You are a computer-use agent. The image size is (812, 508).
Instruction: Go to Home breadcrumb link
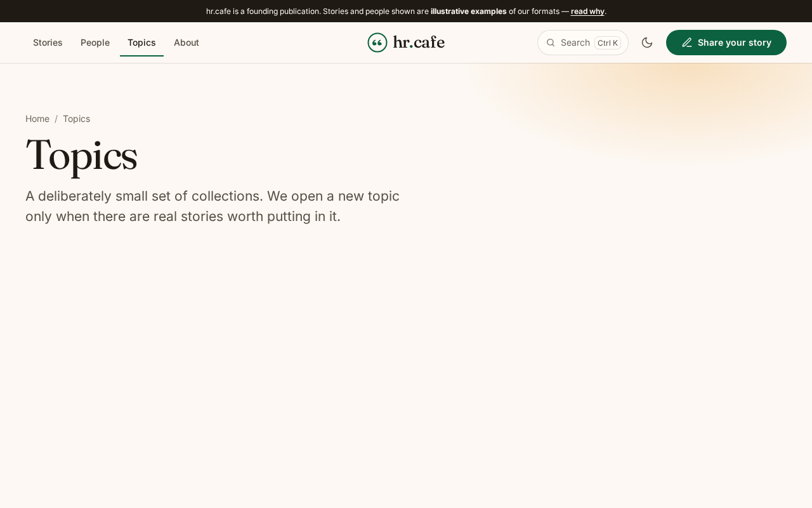tap(37, 119)
